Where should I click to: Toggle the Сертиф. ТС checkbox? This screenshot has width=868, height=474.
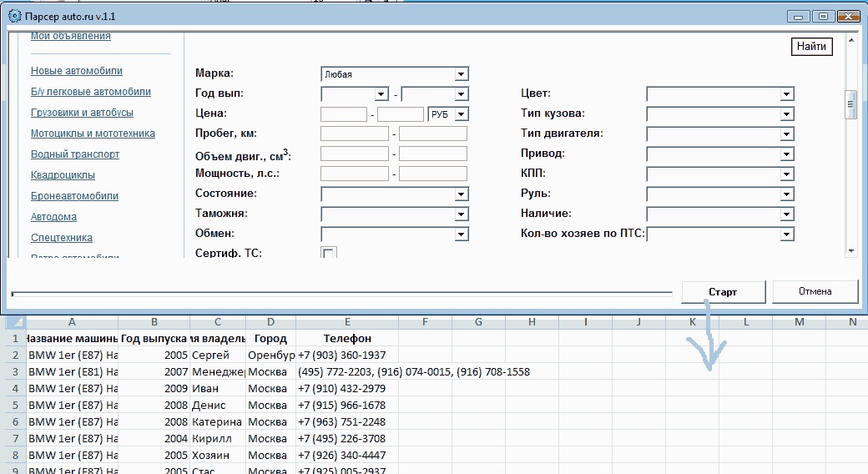click(328, 253)
